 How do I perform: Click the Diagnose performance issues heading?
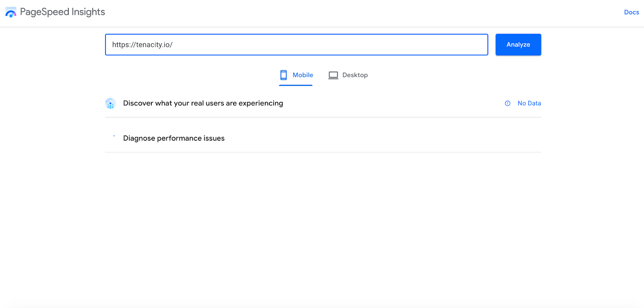[174, 138]
